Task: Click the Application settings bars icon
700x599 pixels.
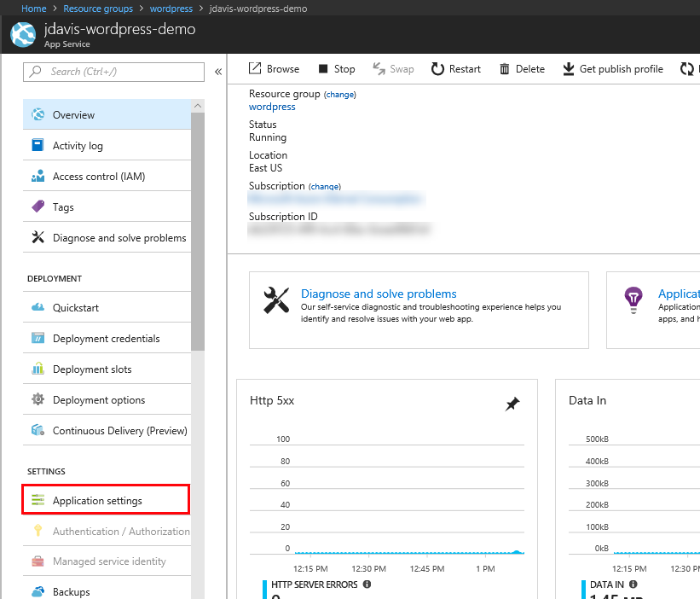Action: [38, 500]
